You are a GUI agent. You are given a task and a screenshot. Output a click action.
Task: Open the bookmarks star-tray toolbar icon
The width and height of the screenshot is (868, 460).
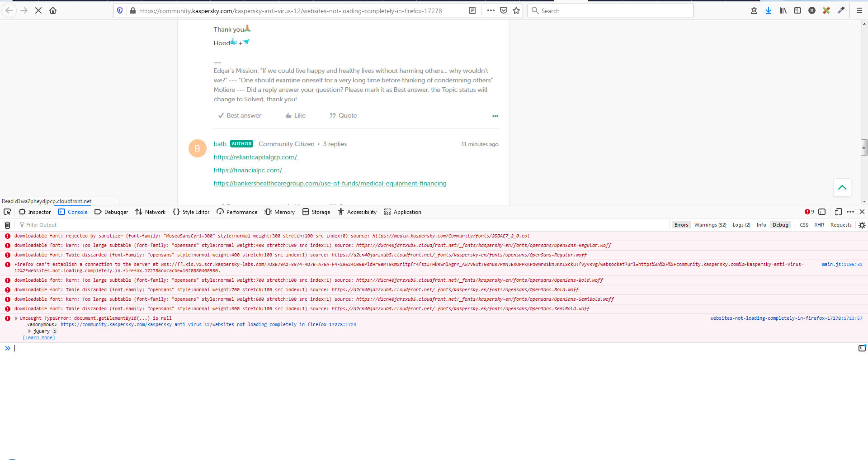(x=754, y=10)
